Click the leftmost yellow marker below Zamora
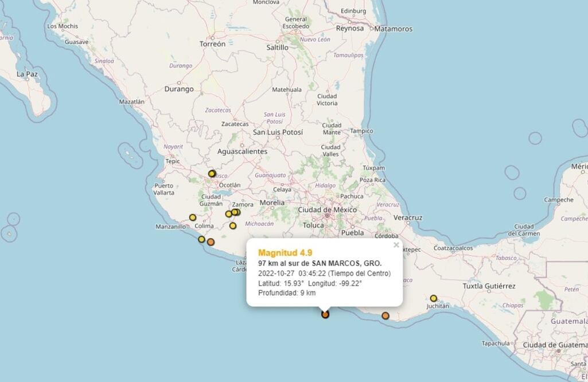The image size is (588, 382). 228,214
